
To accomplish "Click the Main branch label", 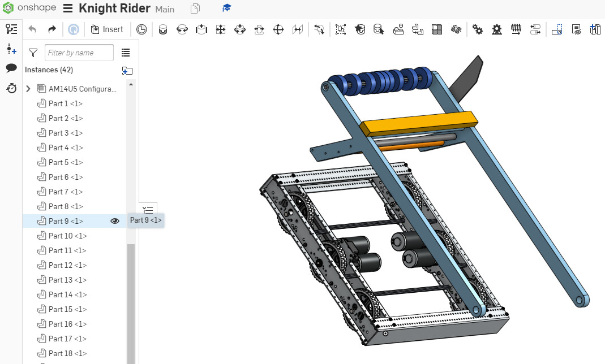I will pyautogui.click(x=165, y=10).
